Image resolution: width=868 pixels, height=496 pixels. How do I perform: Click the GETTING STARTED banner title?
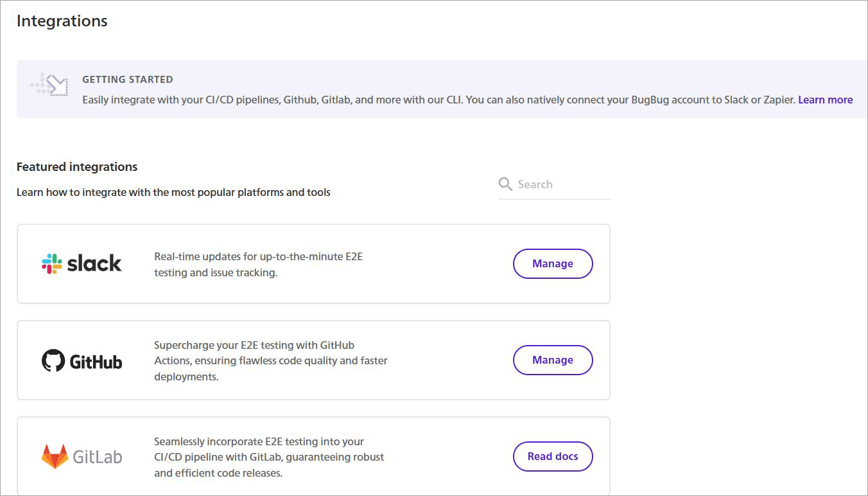(127, 80)
